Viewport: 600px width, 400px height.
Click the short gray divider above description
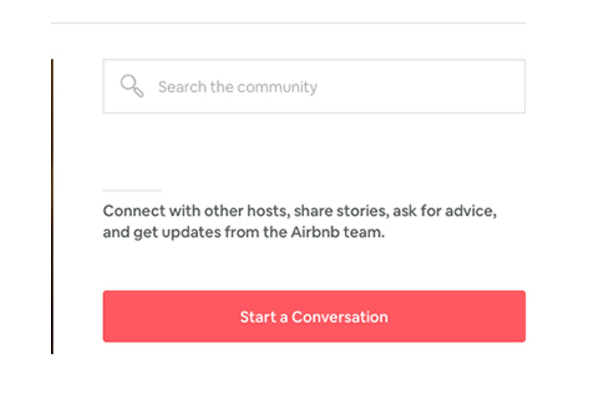click(x=132, y=190)
